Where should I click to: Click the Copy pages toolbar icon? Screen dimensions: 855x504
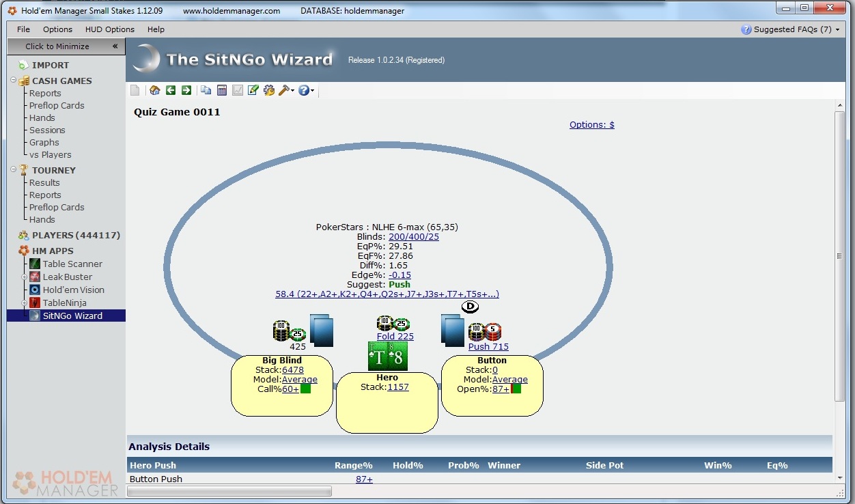pyautogui.click(x=206, y=90)
